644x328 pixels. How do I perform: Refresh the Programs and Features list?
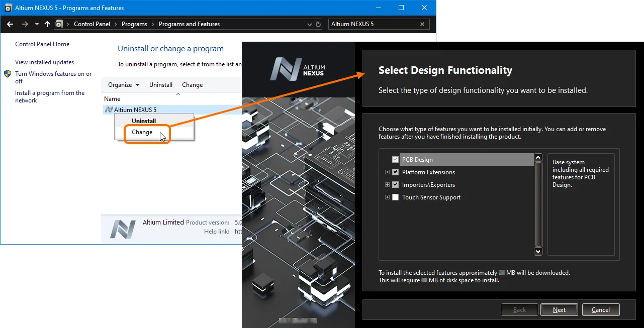[318, 24]
